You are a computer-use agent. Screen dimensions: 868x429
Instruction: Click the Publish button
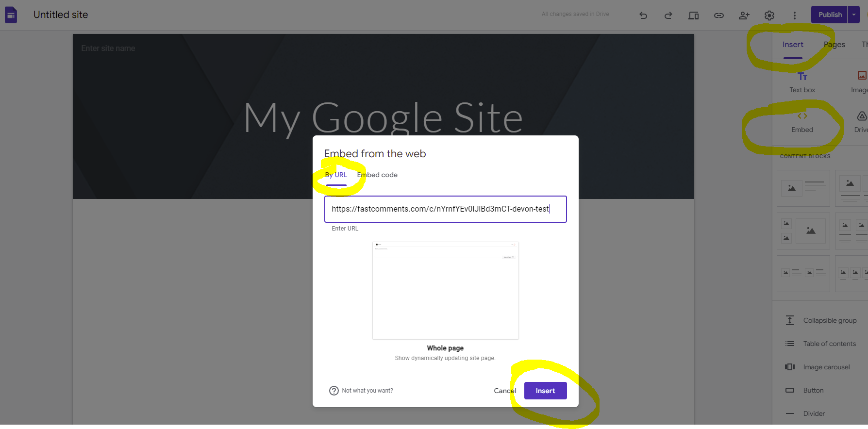830,15
